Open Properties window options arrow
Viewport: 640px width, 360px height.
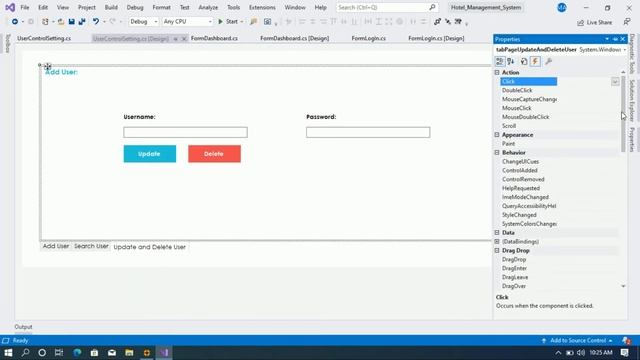[607, 39]
